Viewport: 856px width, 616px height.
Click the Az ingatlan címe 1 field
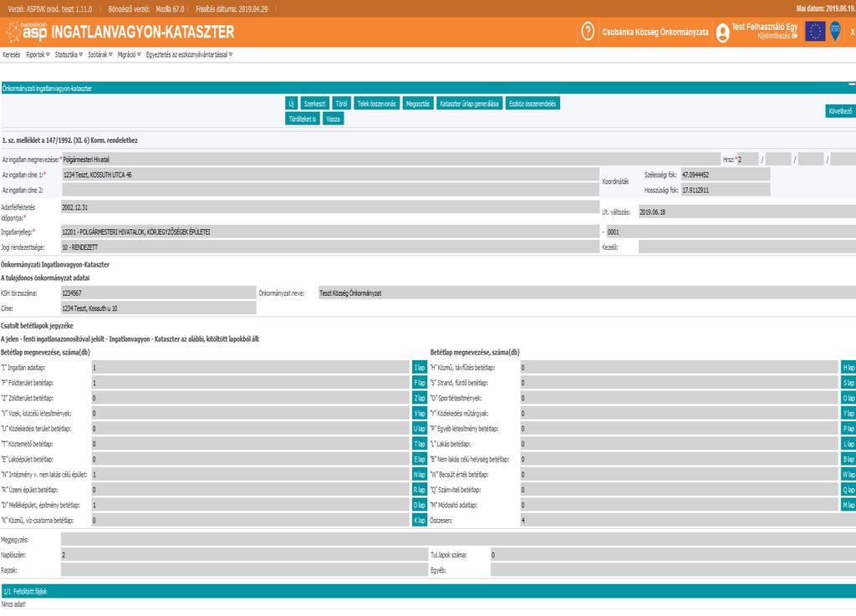330,175
